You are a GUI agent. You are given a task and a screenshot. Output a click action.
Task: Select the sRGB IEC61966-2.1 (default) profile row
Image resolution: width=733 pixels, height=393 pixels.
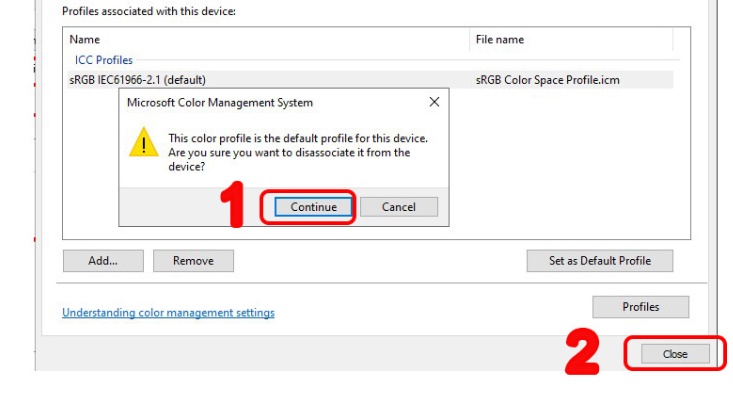pos(370,80)
